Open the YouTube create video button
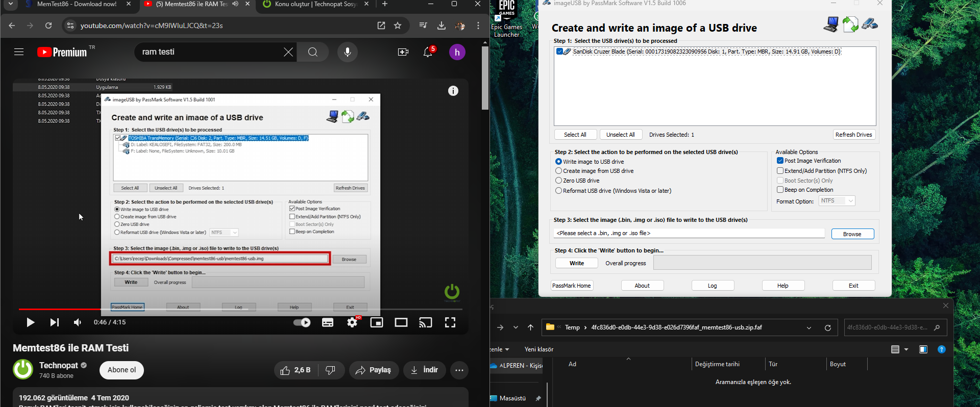Screen dimensions: 980x407 (403, 52)
